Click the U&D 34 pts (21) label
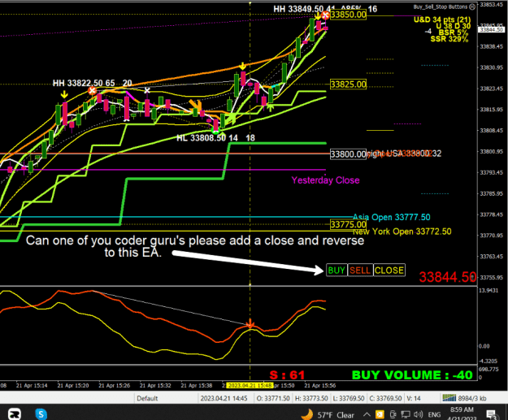The height and width of the screenshot is (420, 508). click(442, 19)
